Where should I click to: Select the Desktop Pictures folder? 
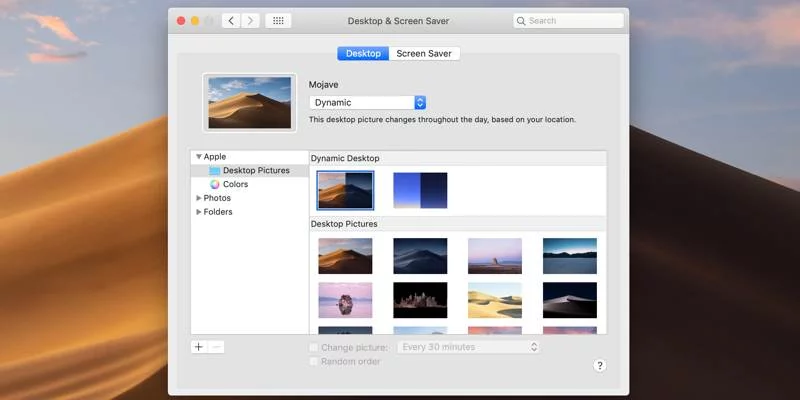coord(255,170)
